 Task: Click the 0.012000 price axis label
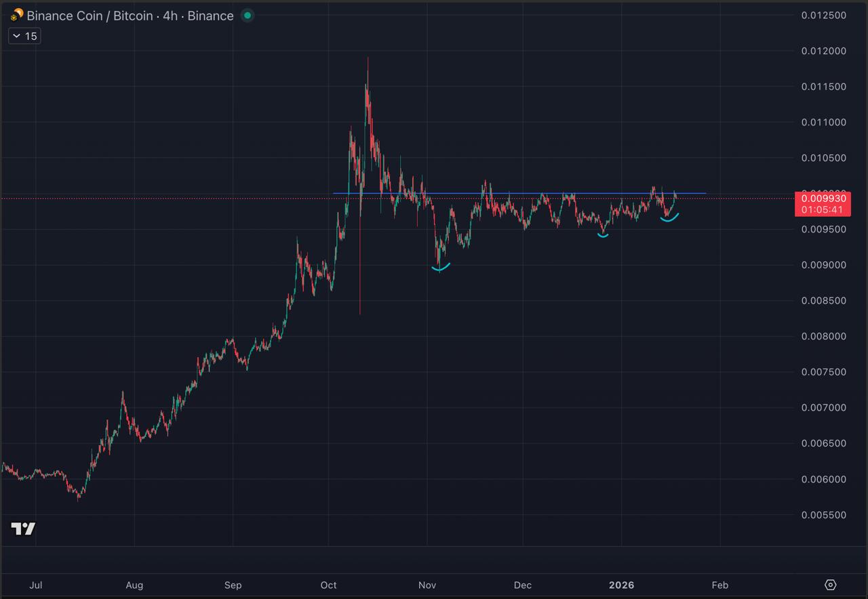tap(823, 51)
